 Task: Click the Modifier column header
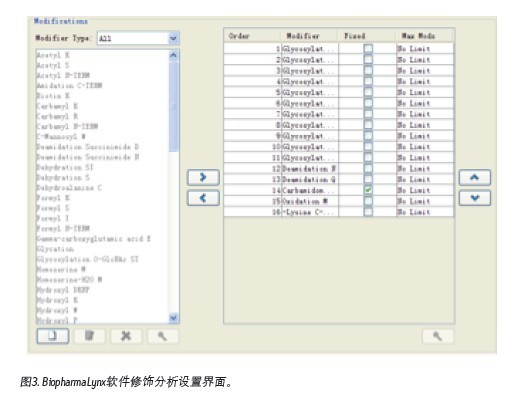[310, 36]
